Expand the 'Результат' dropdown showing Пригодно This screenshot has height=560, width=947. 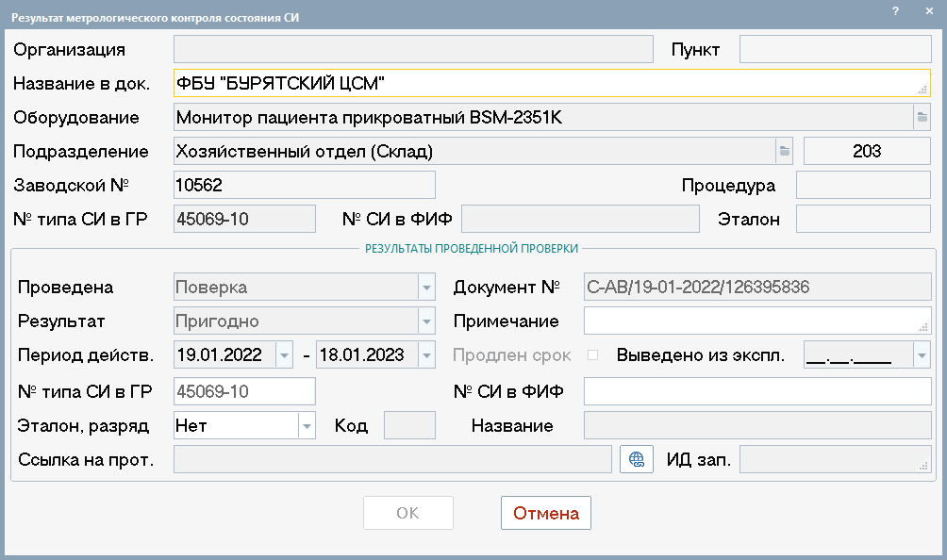[x=426, y=321]
